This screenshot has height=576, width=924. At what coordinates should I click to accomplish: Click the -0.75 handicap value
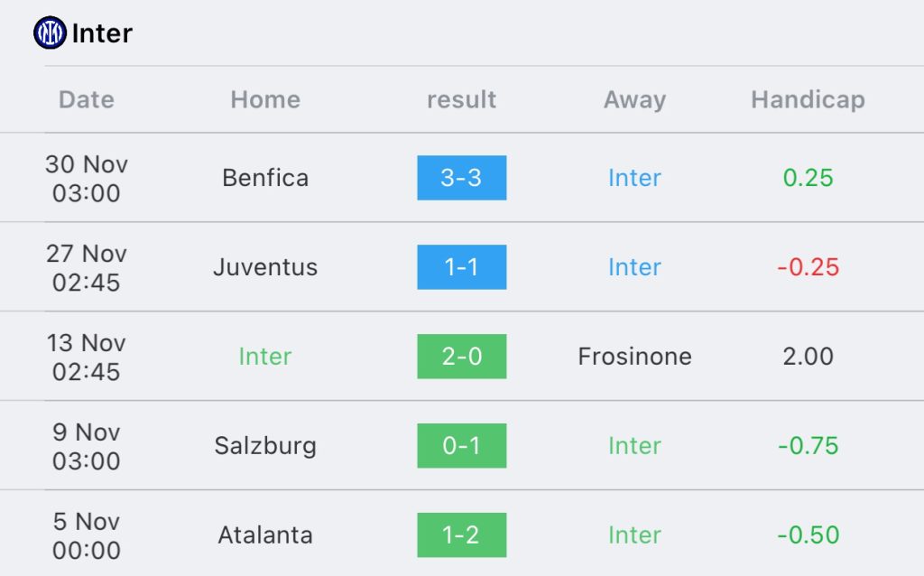point(808,446)
